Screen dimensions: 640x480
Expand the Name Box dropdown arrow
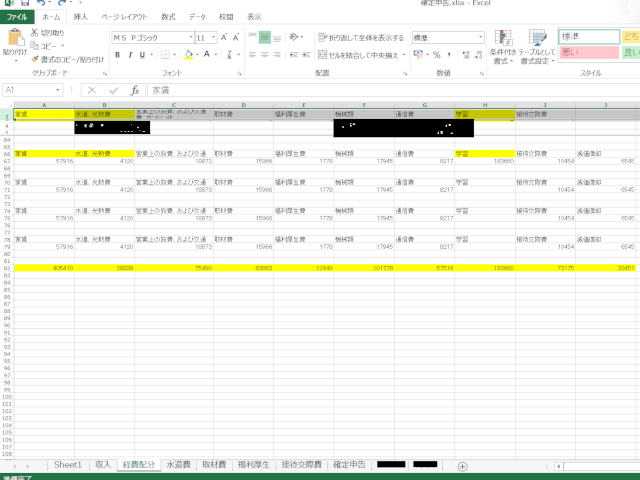58,90
